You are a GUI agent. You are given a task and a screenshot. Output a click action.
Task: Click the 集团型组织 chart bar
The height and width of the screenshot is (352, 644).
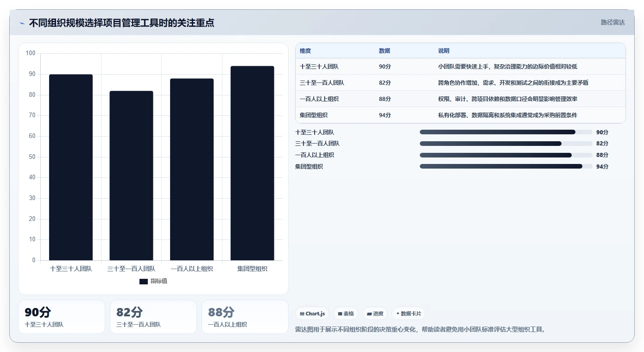(252, 163)
